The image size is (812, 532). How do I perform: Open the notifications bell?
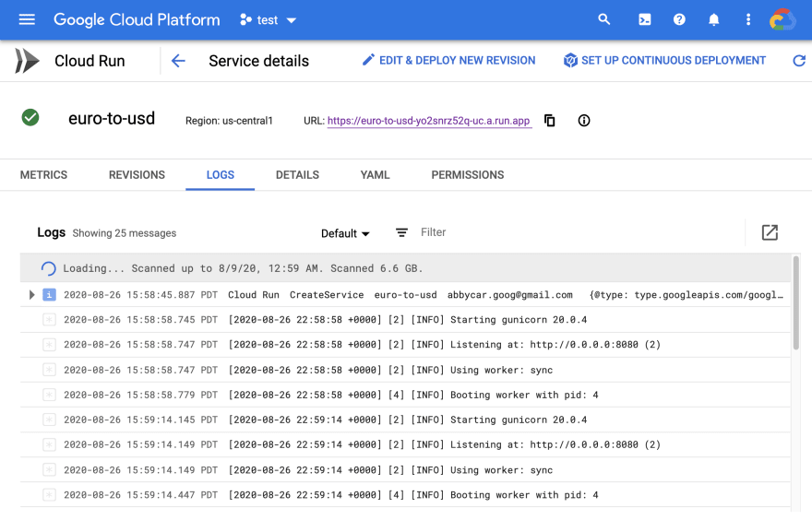coord(713,19)
